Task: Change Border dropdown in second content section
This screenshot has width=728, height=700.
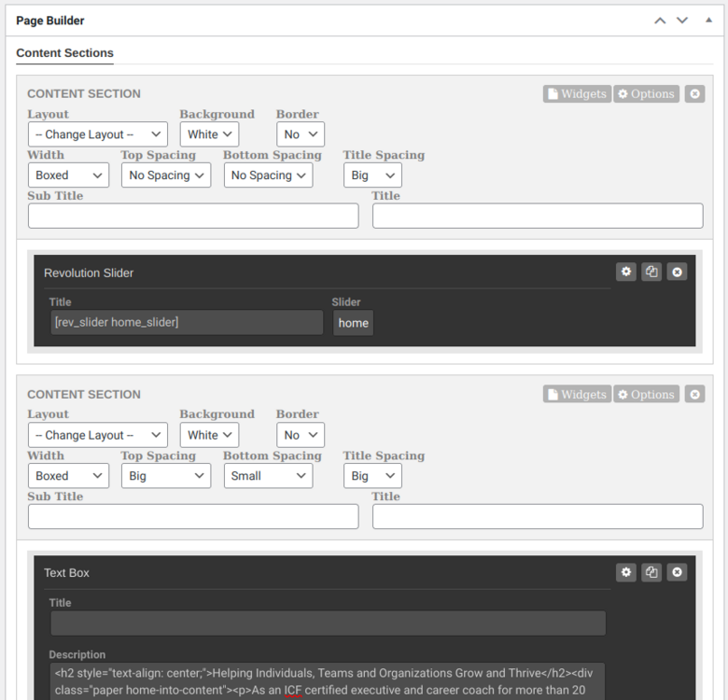Action: (301, 435)
